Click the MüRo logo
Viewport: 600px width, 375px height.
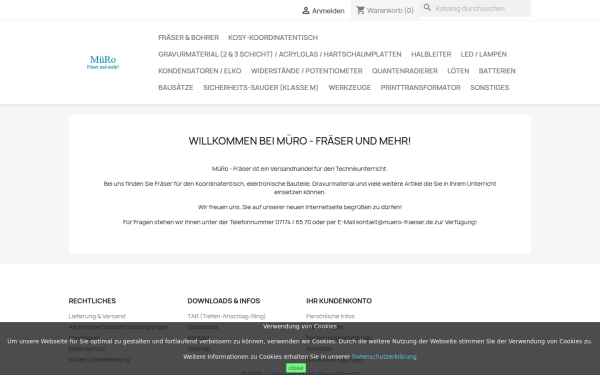pos(103,62)
